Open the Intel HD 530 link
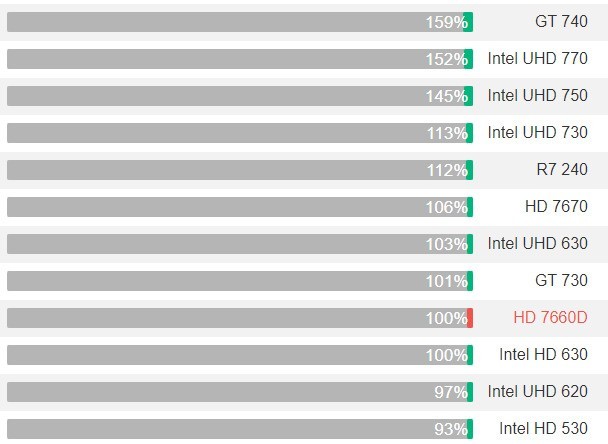Viewport: 608px width, 444px height. click(543, 428)
